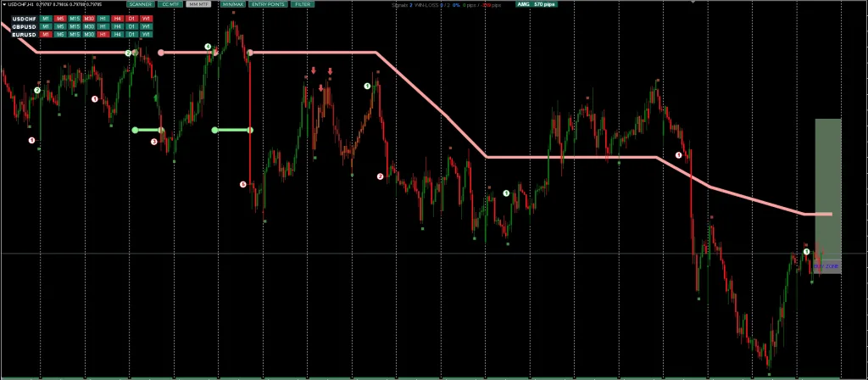Open GBPUSD M30 timeframe cell
The height and width of the screenshot is (380, 868).
tap(89, 26)
